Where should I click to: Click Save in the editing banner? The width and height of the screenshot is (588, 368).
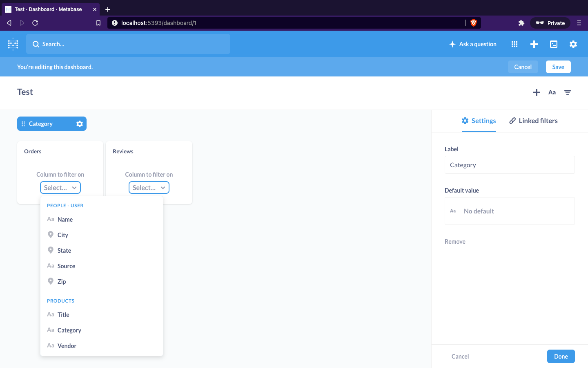click(x=558, y=67)
